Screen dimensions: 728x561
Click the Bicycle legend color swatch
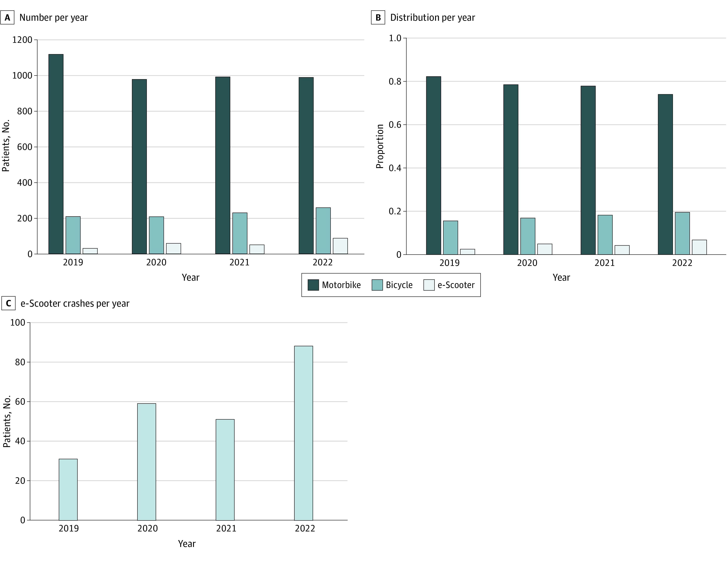377,285
